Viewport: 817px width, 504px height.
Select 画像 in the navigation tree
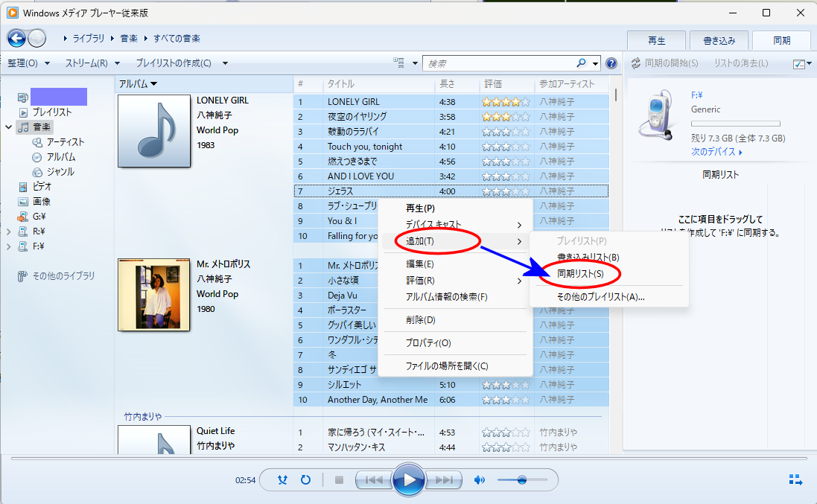click(x=42, y=202)
